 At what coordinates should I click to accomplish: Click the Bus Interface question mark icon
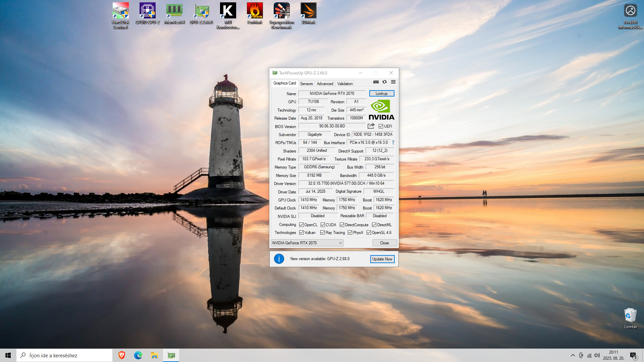[x=393, y=142]
